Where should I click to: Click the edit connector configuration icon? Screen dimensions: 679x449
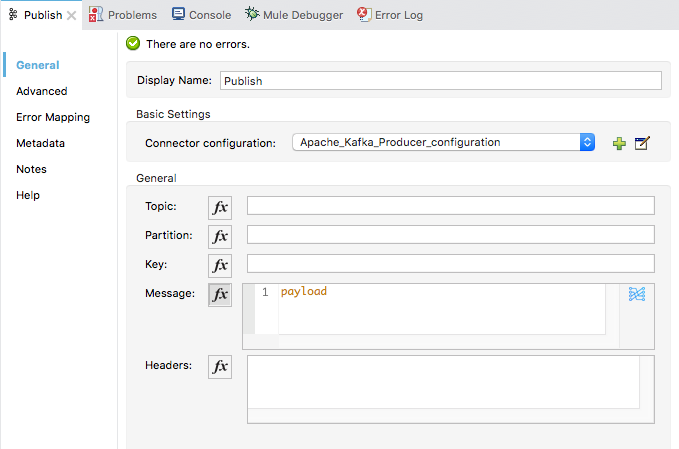[x=643, y=143]
